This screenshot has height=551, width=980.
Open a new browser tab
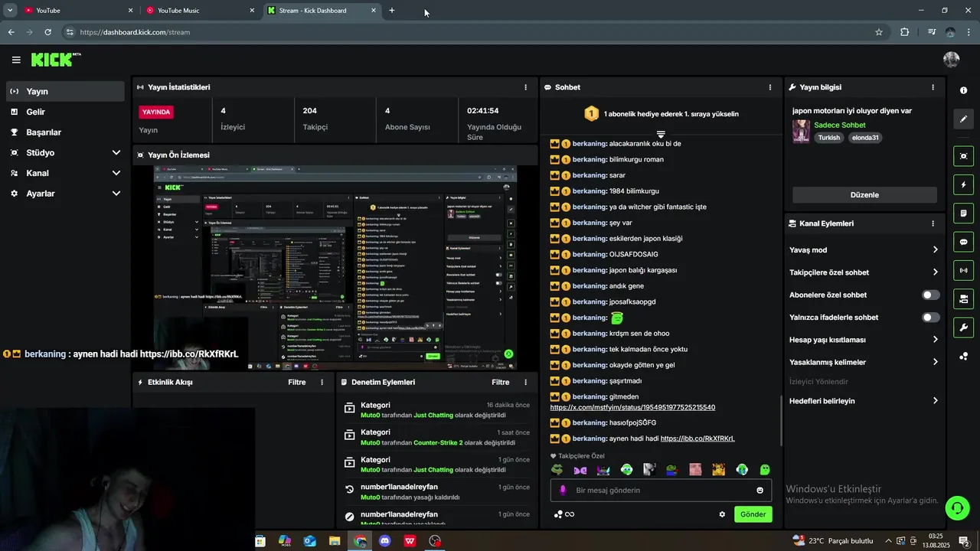tap(392, 11)
